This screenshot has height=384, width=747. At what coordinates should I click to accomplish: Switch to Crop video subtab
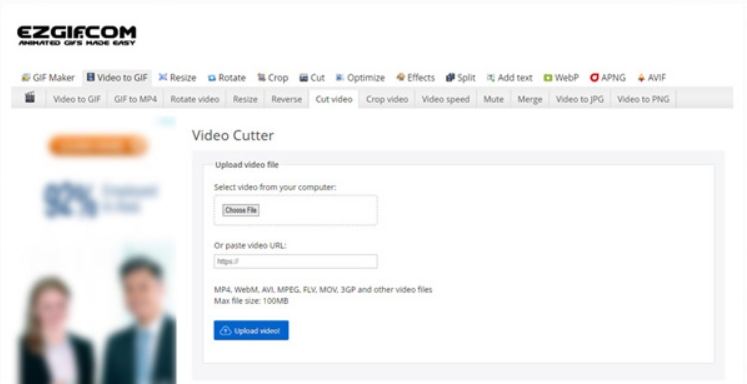387,99
